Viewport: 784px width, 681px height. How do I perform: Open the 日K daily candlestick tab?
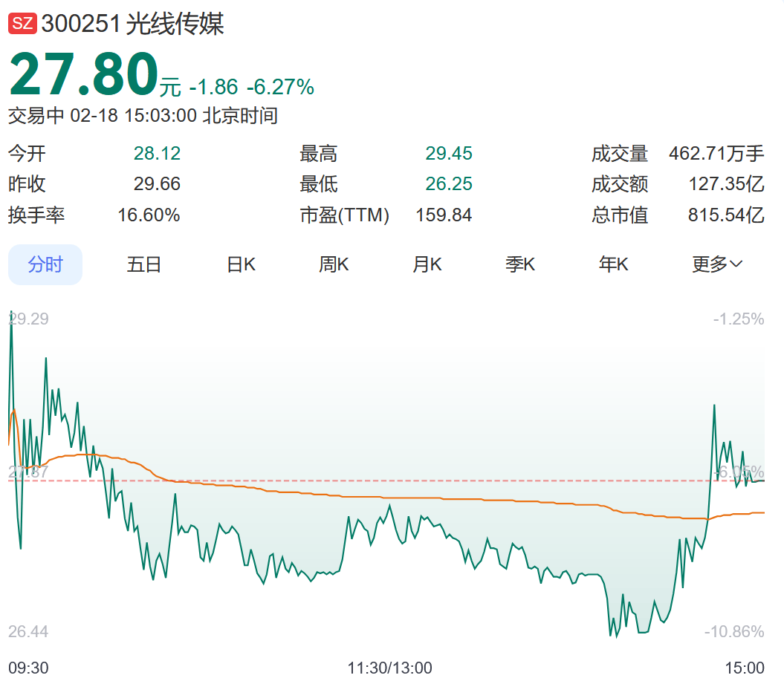[x=241, y=264]
